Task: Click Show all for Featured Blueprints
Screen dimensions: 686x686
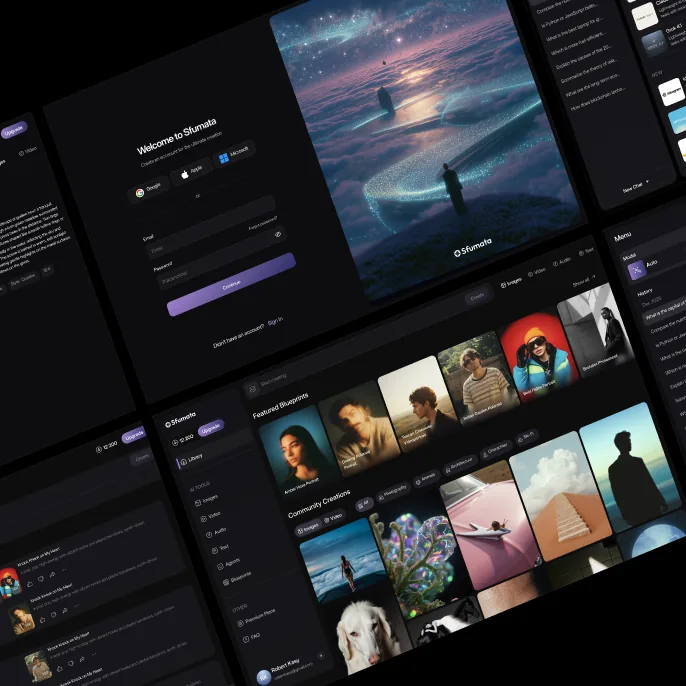Action: tap(584, 281)
